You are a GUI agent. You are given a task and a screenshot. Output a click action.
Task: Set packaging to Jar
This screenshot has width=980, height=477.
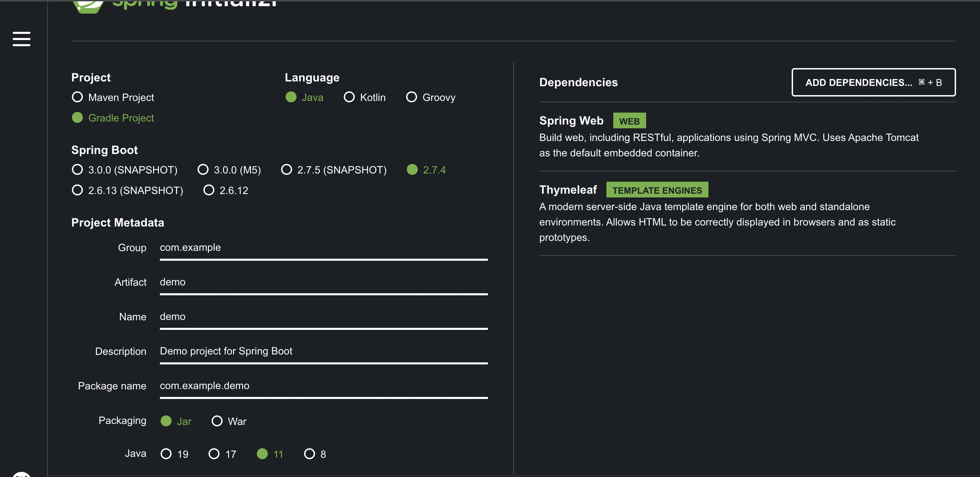click(176, 421)
